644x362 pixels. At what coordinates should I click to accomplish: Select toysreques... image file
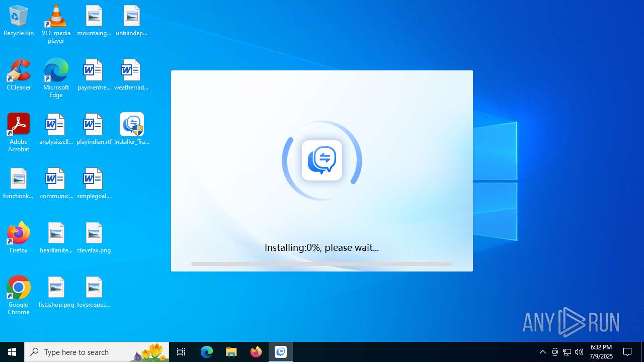point(94,293)
